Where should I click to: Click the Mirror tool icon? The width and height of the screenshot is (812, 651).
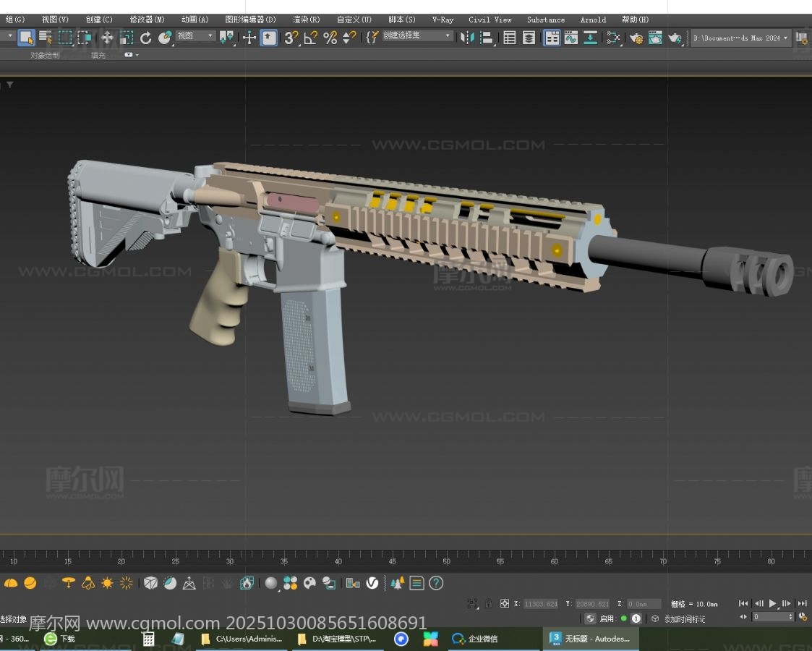(x=467, y=38)
